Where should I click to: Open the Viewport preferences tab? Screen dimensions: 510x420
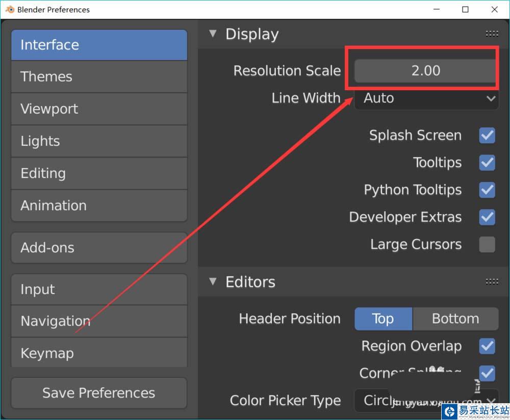[99, 109]
